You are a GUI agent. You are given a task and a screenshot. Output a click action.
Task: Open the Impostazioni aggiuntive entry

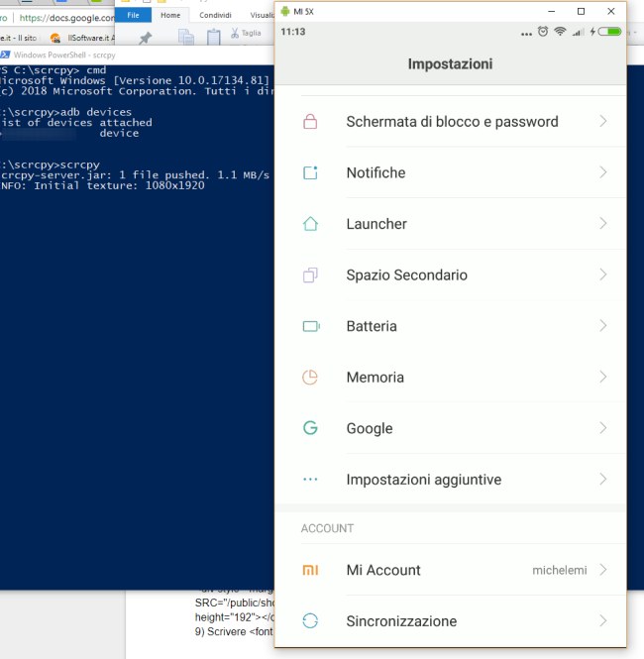pos(451,479)
